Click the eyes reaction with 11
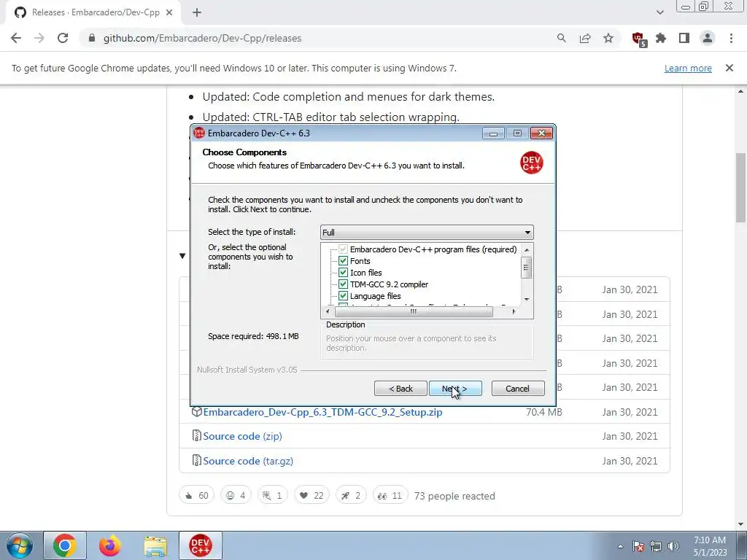 pos(390,496)
